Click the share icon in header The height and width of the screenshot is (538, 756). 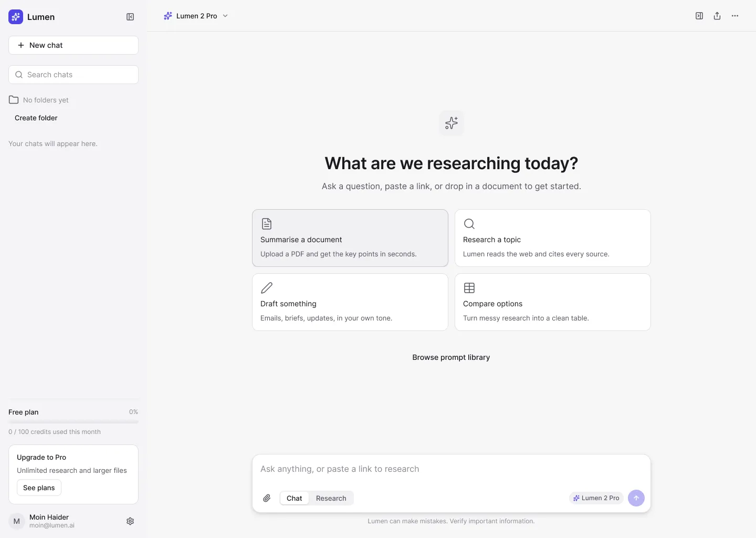717,16
